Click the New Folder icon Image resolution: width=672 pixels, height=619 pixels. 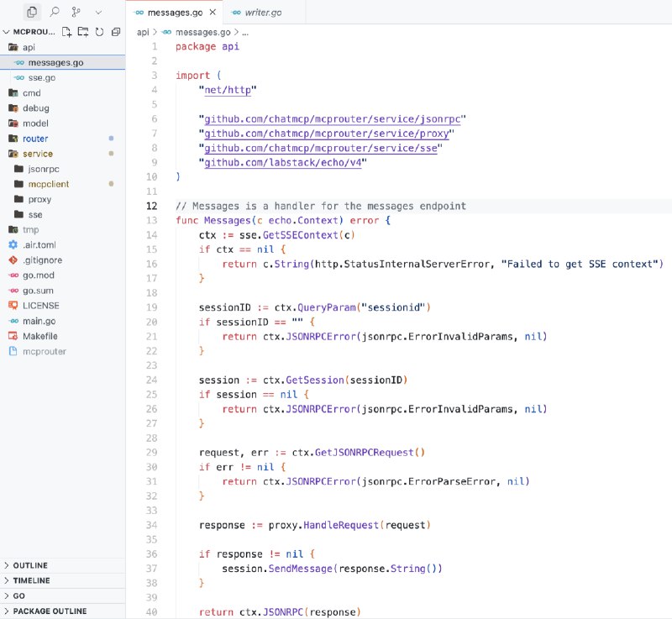click(x=83, y=32)
